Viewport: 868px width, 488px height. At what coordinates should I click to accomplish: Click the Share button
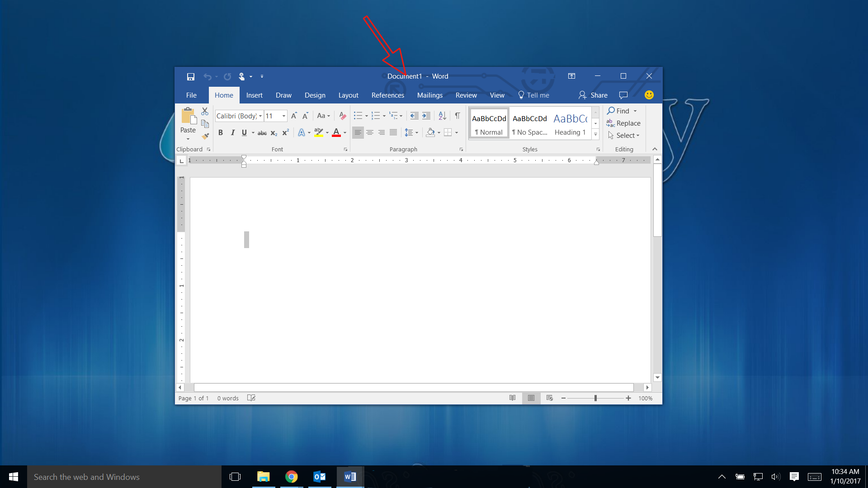click(x=593, y=95)
